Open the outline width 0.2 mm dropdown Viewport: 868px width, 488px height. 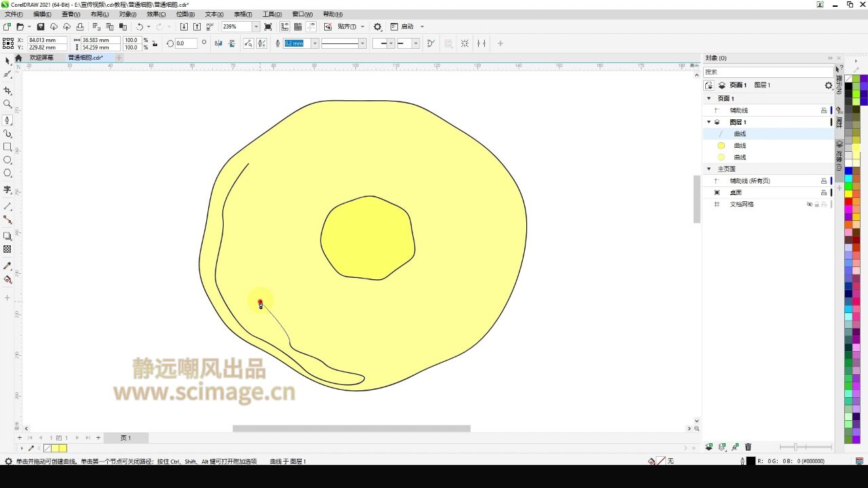[315, 43]
